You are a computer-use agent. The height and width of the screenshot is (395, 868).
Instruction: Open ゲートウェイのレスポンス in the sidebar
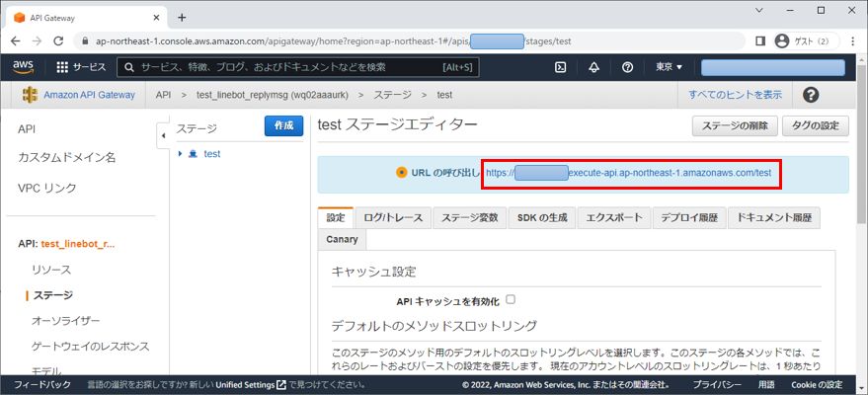point(90,347)
